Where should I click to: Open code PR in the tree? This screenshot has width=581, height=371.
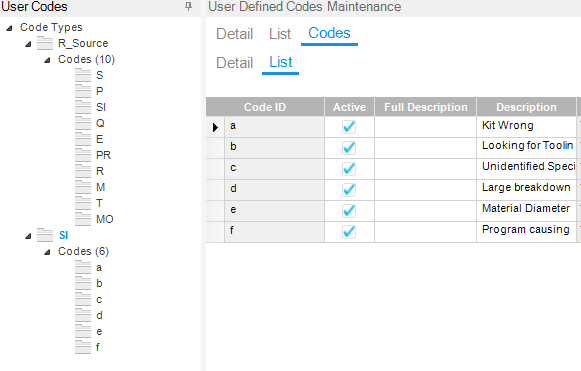[103, 155]
